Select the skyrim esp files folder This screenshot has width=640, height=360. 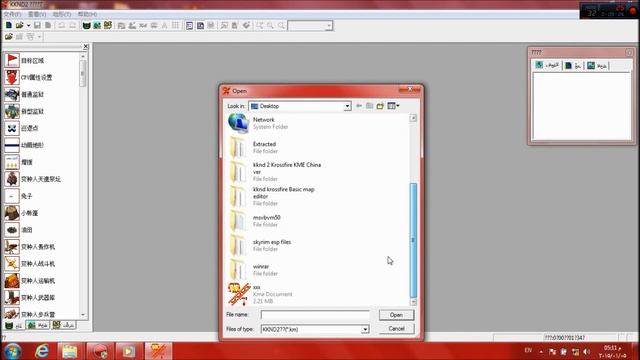click(x=260, y=245)
